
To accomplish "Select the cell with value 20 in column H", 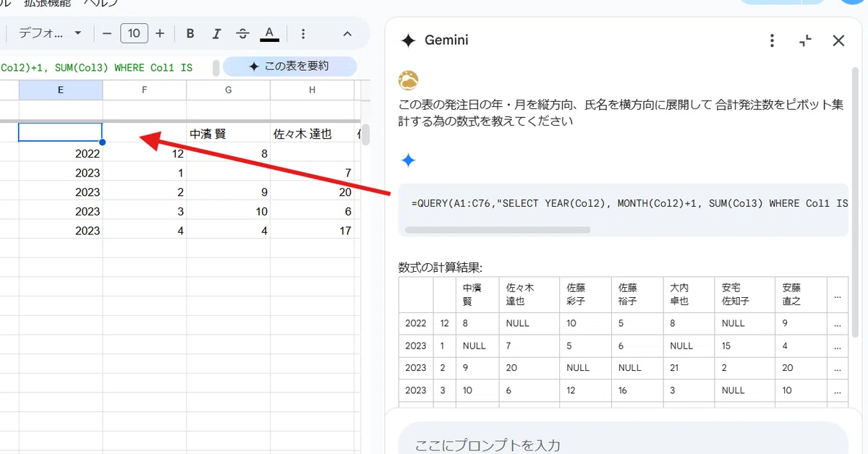I will pyautogui.click(x=312, y=192).
